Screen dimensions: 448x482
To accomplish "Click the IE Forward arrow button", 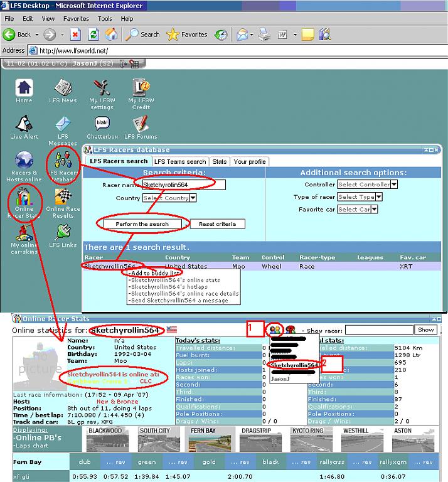I will pos(50,35).
